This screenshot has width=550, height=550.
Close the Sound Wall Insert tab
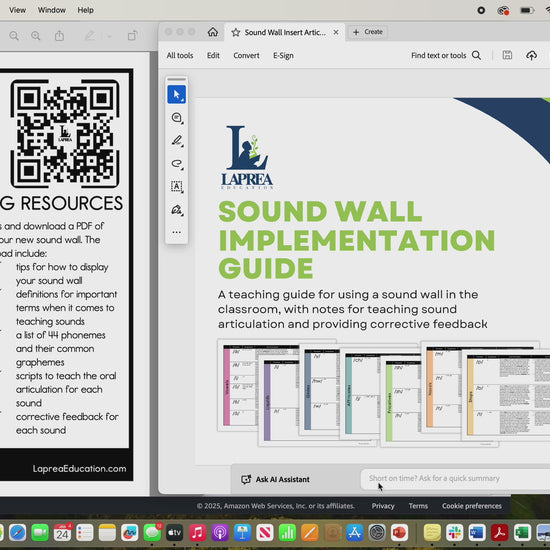point(336,32)
